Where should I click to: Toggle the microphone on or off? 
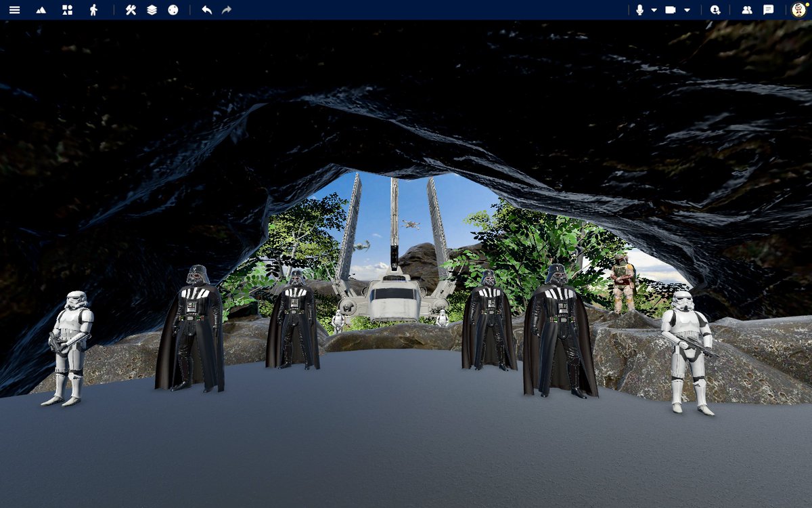(639, 10)
